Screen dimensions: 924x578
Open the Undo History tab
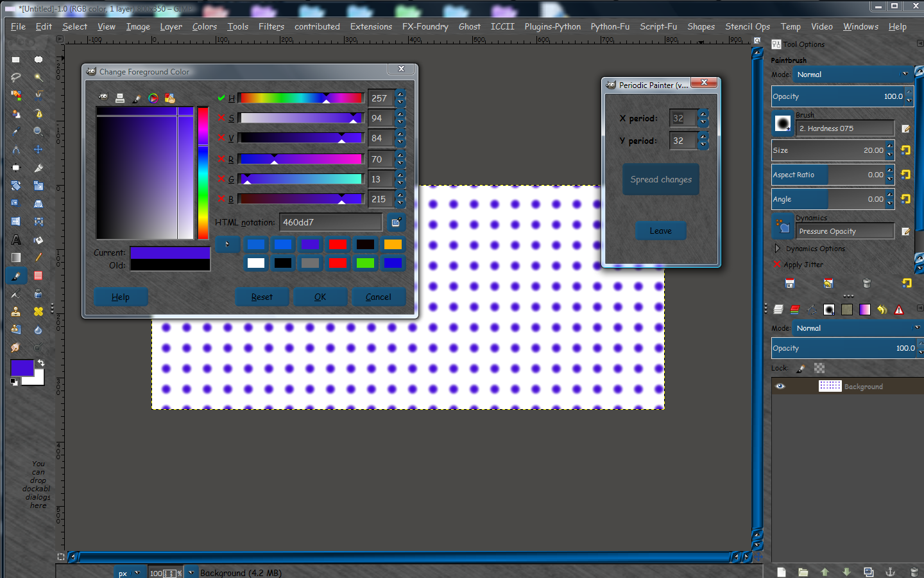882,310
